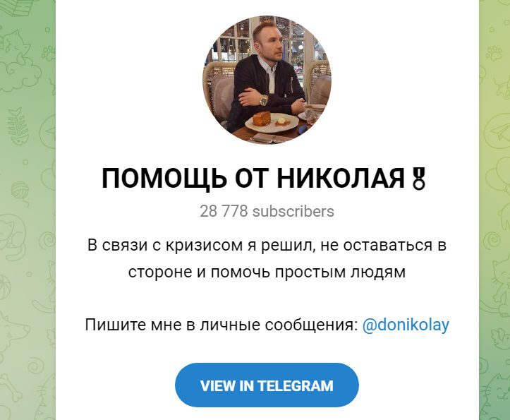510x420 pixels.
Task: Open the @donikolay username link
Action: tap(406, 325)
